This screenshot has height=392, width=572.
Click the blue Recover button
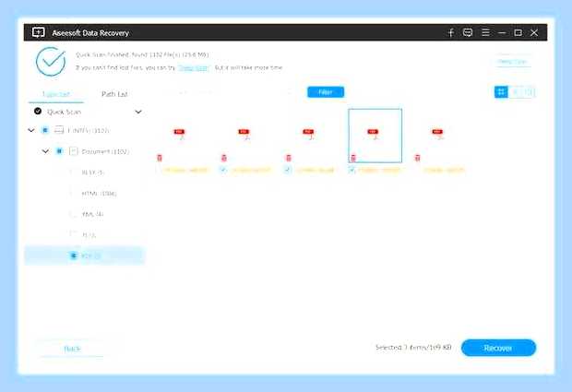(x=499, y=348)
